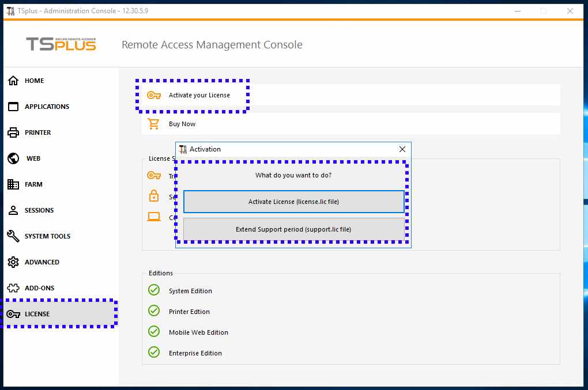Close the Activation dialog
Screen dimensions: 588x390
click(402, 149)
